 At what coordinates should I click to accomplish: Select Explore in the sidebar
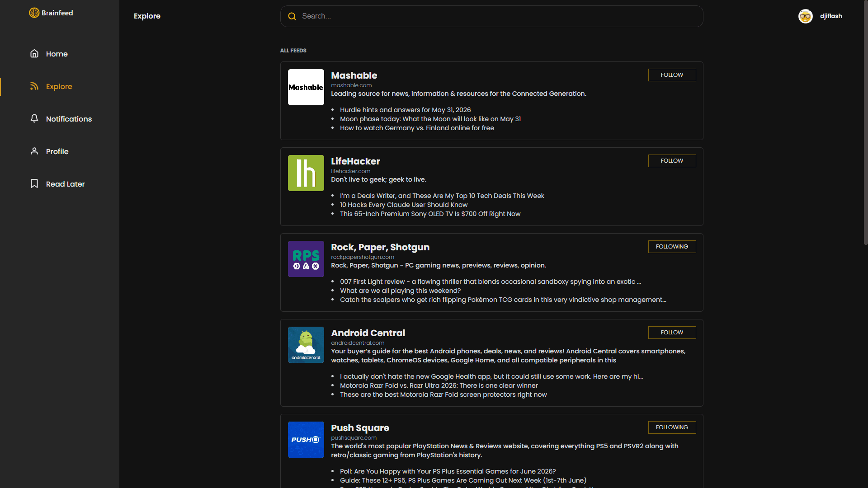[60, 86]
